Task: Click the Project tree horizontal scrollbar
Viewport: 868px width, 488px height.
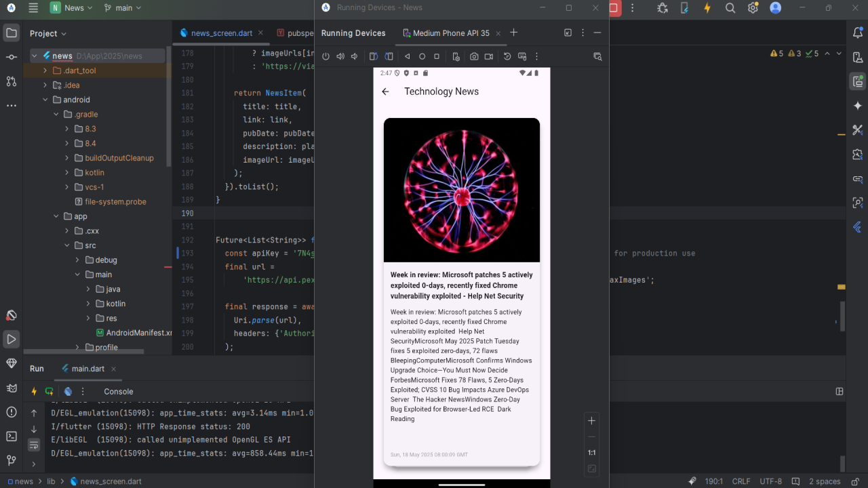Action: pos(83,352)
